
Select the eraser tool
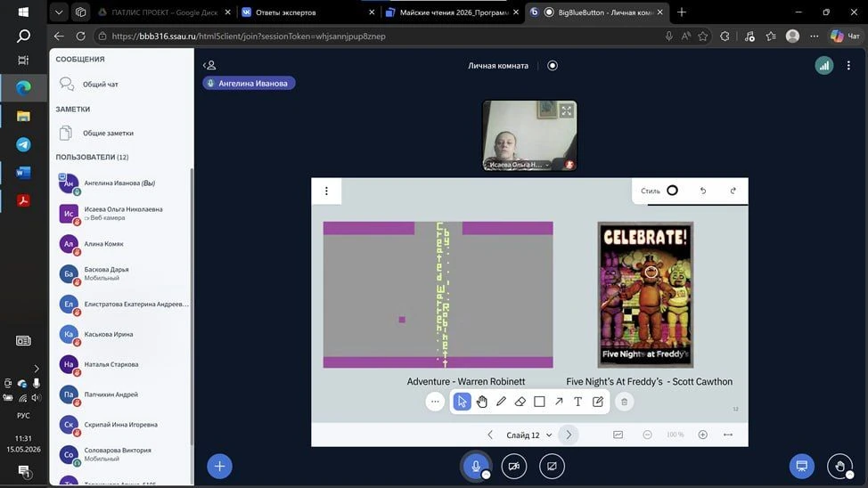click(x=520, y=402)
